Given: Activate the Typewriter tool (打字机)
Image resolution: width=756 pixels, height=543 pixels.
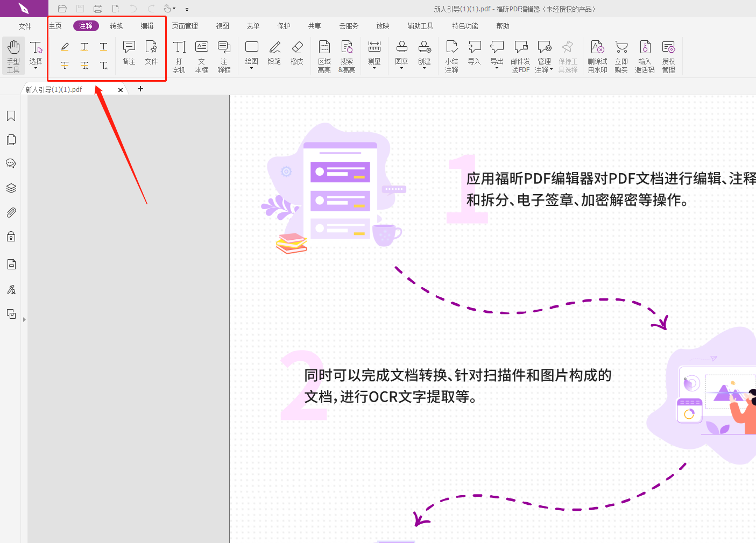Looking at the screenshot, I should point(179,56).
